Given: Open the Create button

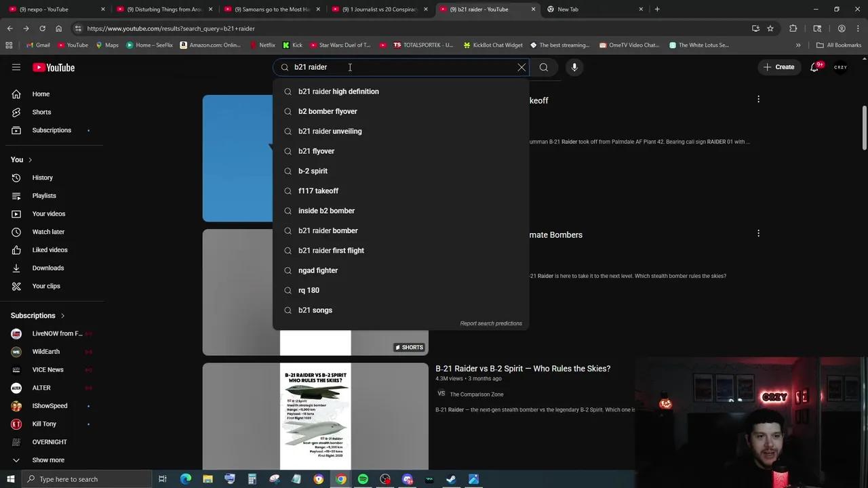Looking at the screenshot, I should point(778,67).
